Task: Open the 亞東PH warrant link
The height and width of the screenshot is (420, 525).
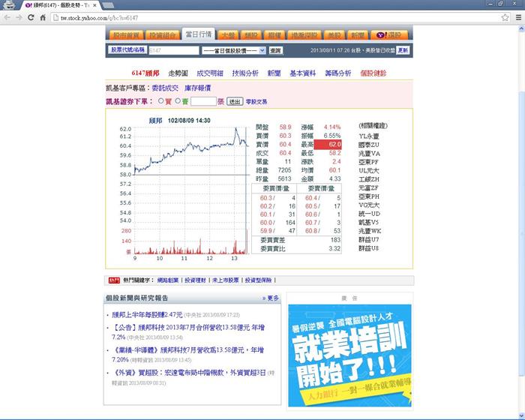Action: 369,196
